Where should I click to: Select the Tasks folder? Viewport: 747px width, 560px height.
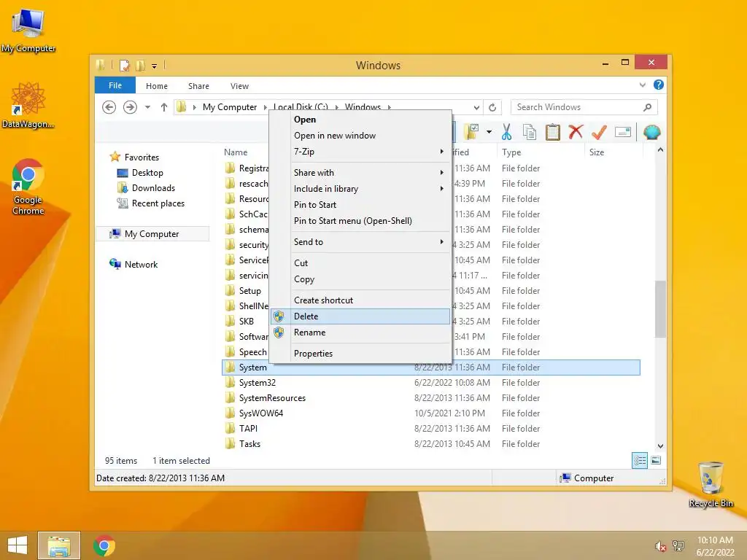click(x=430, y=444)
